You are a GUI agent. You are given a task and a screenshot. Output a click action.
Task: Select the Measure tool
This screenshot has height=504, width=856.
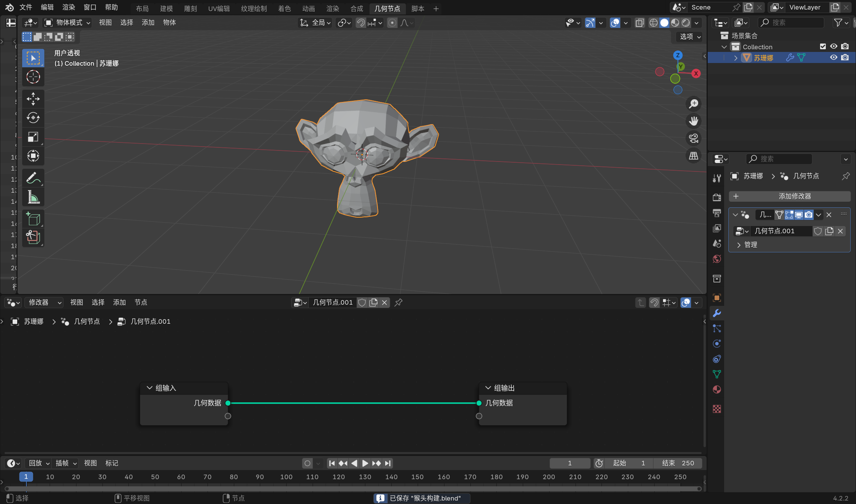point(33,197)
